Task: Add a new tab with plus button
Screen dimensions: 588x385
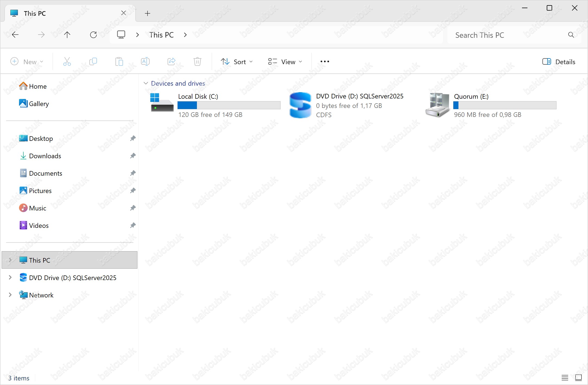Action: coord(147,13)
